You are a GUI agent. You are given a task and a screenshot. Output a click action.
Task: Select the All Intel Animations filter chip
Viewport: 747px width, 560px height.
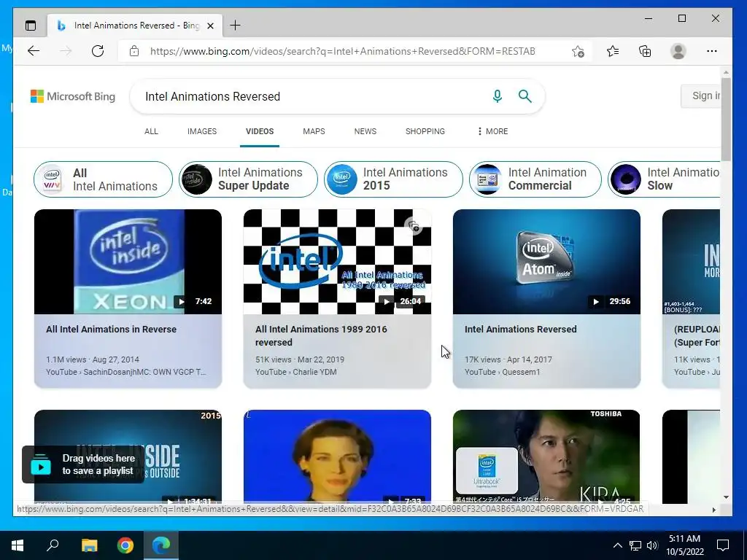[x=103, y=179]
